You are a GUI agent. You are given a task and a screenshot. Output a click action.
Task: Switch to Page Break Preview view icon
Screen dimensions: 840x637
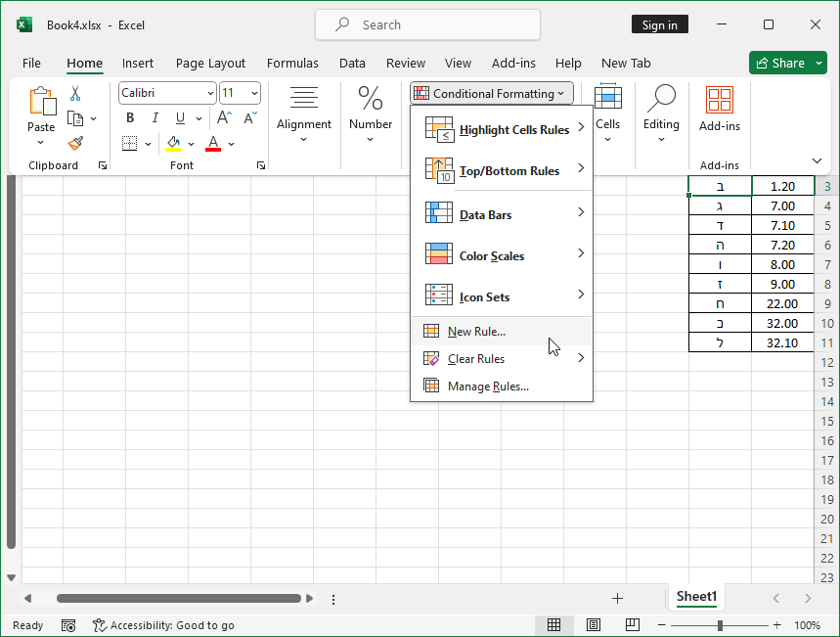(633, 625)
